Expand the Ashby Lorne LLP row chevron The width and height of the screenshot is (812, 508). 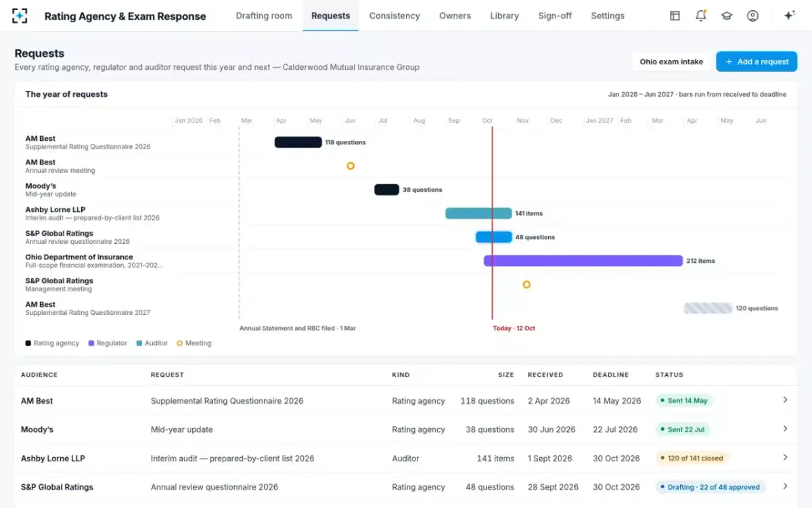[x=785, y=458]
